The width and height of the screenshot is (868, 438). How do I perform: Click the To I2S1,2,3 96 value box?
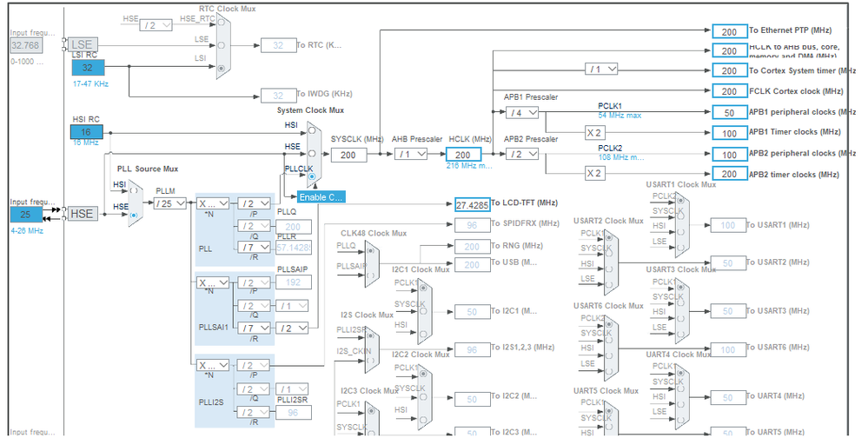click(x=472, y=350)
